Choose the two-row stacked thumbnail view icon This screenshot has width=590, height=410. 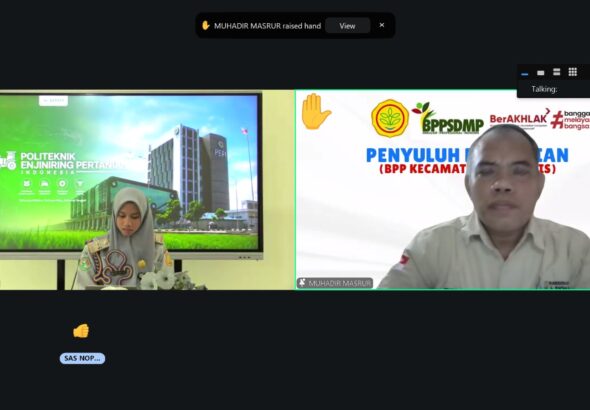coord(557,72)
